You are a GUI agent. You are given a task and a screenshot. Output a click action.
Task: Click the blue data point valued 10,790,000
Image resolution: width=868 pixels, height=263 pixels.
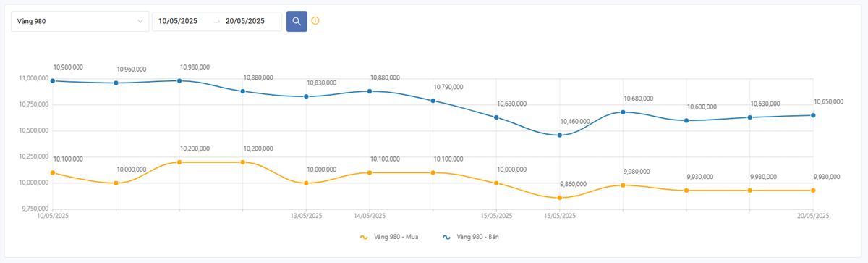pyautogui.click(x=433, y=101)
